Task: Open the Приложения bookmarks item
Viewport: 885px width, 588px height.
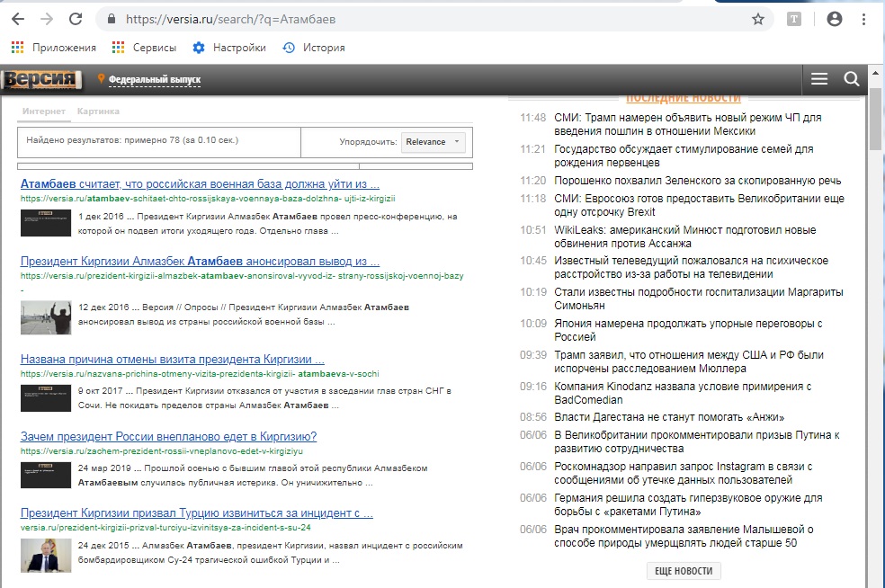Action: (x=54, y=48)
